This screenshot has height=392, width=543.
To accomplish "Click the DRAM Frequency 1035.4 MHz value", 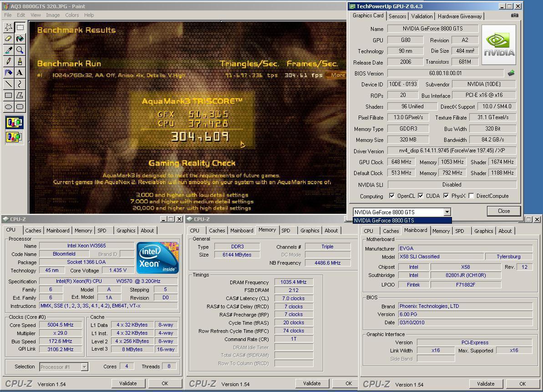I will (x=293, y=282).
